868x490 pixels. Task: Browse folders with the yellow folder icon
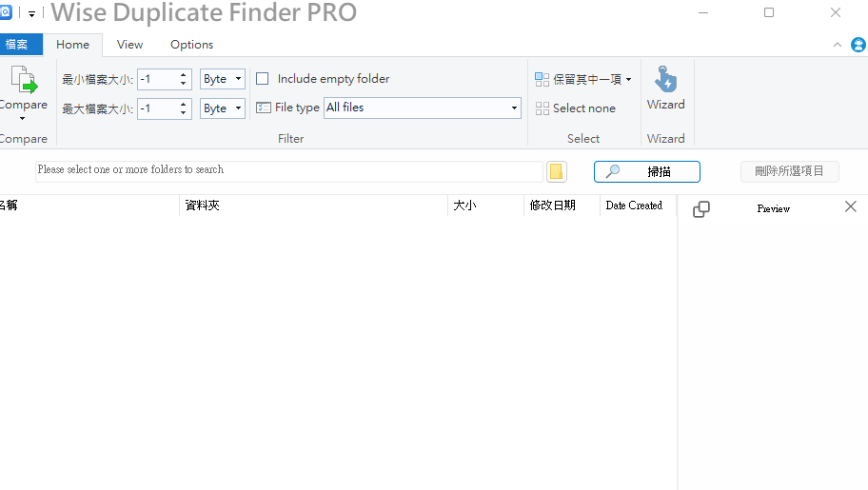(557, 171)
